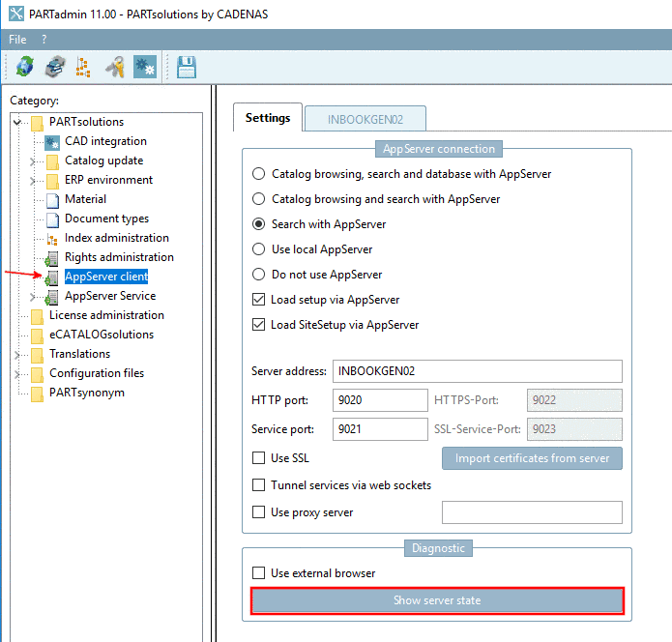Viewport: 672px width, 642px height.
Task: Click the Server address input field
Action: coord(478,371)
